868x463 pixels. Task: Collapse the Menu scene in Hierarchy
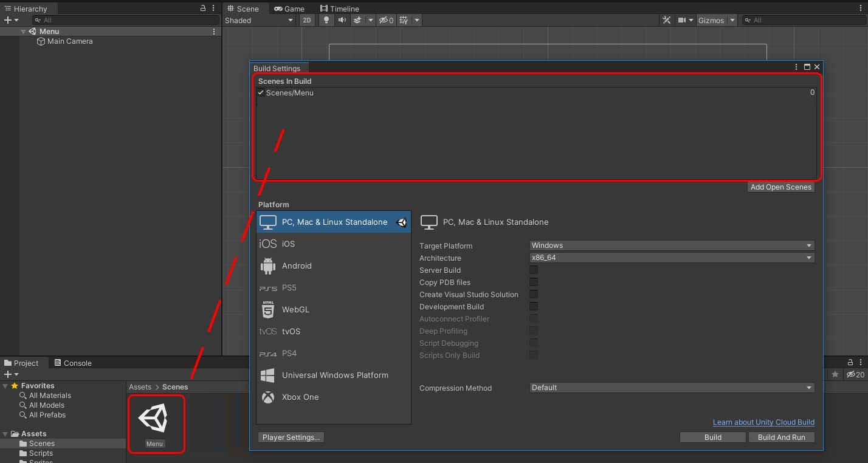point(23,31)
